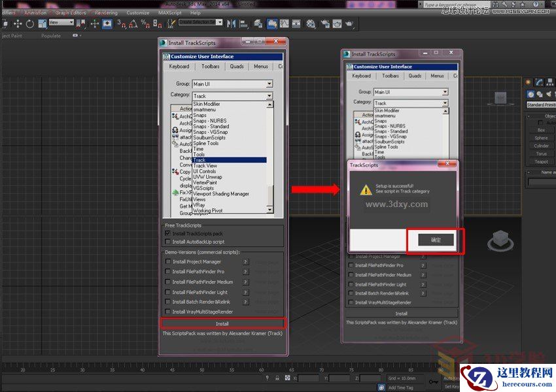Select the Geometry category icon in Create panel

click(x=530, y=94)
